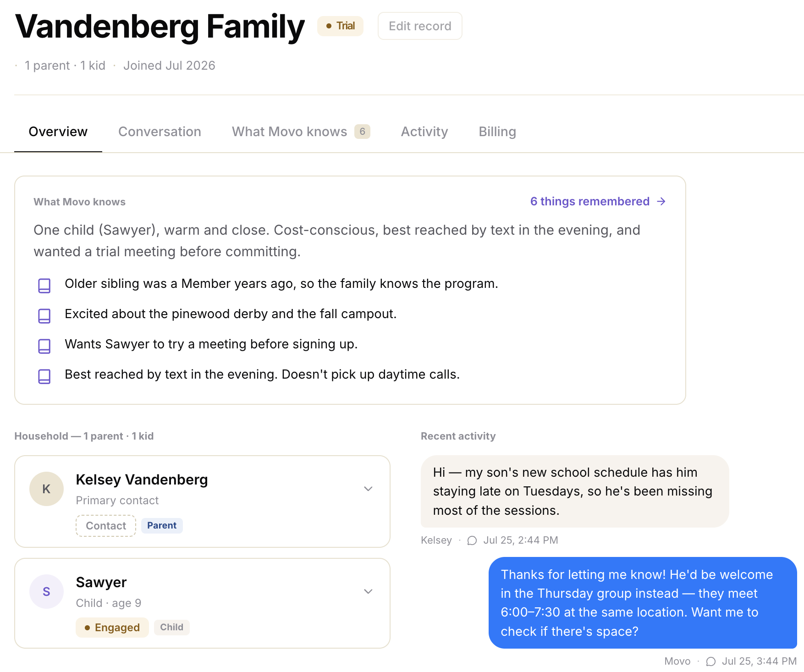Click the arrow icon after 6 things remembered
The height and width of the screenshot is (672, 804).
point(661,201)
